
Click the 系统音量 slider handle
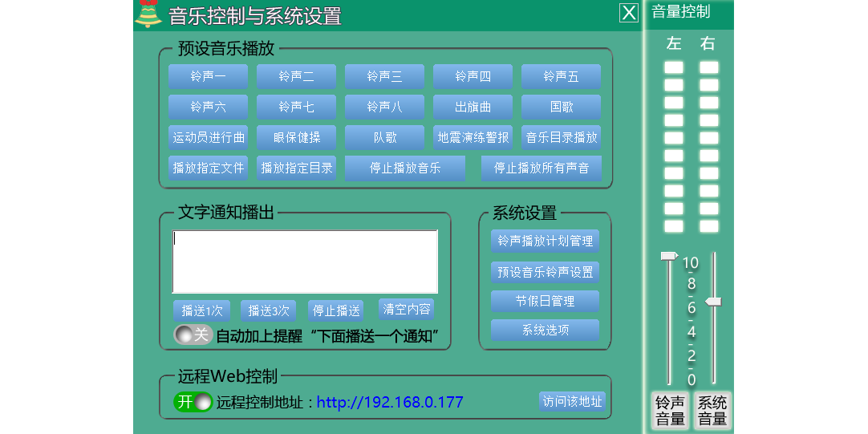click(x=712, y=301)
